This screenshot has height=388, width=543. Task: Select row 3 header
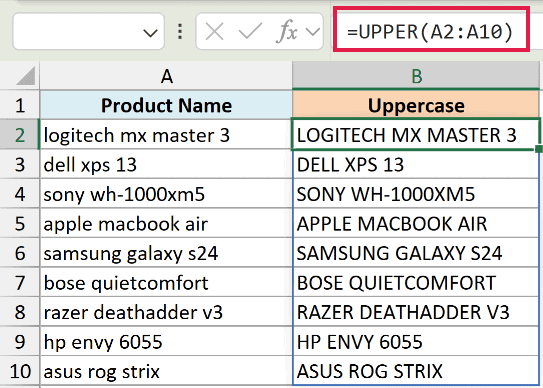point(20,164)
